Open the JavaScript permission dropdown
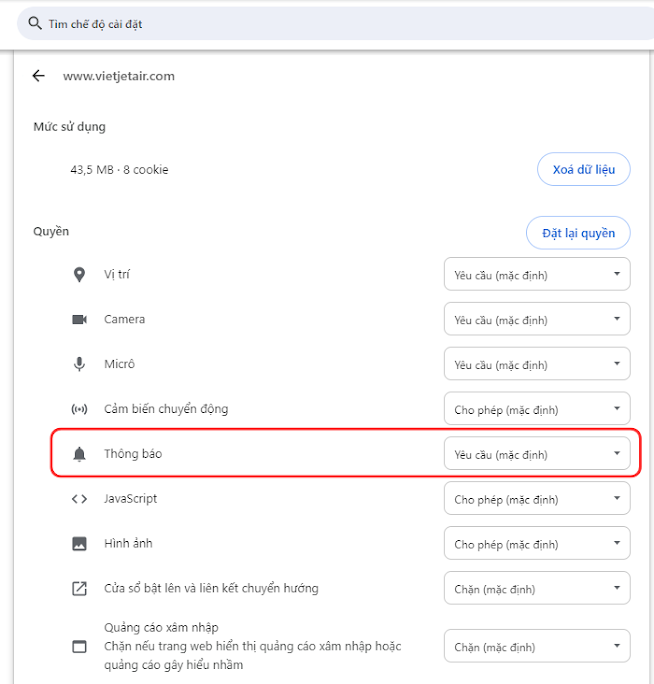The width and height of the screenshot is (654, 684). [537, 498]
